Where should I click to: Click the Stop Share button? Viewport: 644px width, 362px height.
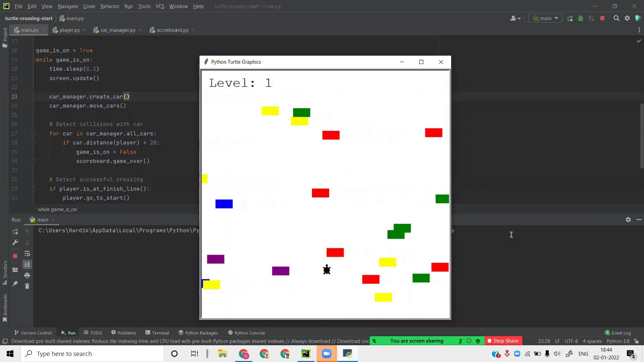pyautogui.click(x=503, y=341)
